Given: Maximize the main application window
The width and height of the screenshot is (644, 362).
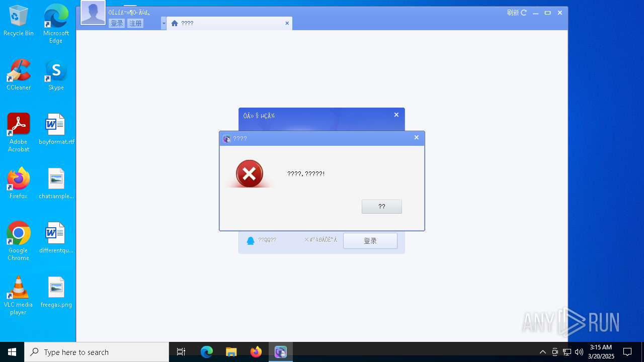Looking at the screenshot, I should [548, 13].
